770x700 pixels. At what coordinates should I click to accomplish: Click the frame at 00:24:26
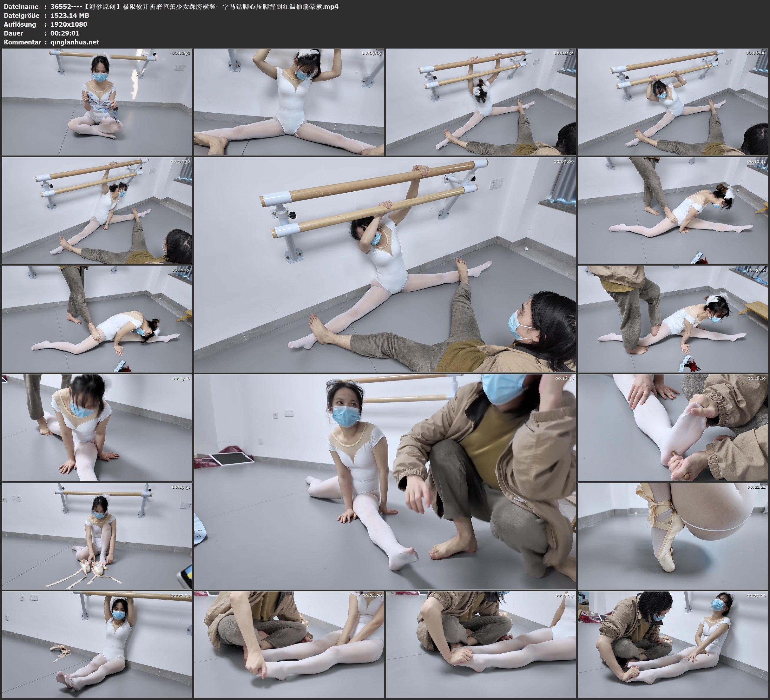[289, 644]
